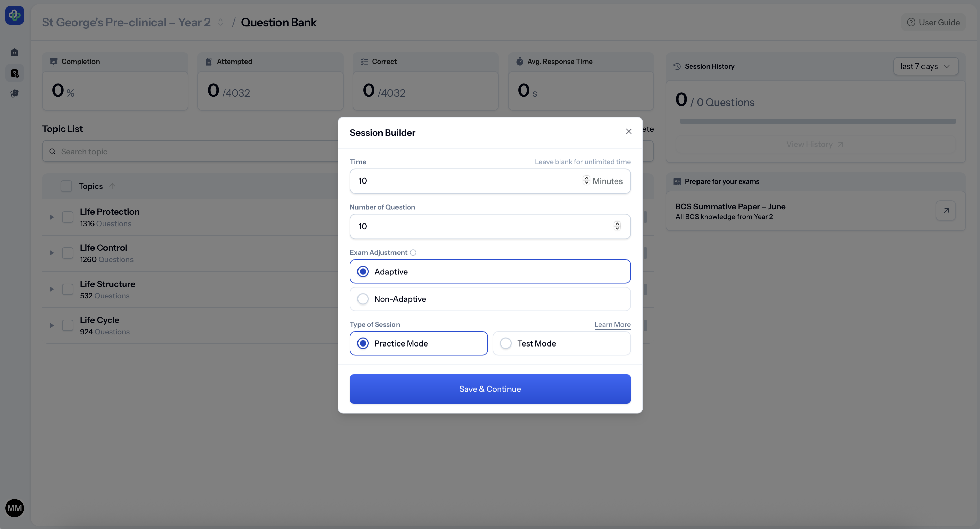Open the Home icon in the sidebar
This screenshot has width=980, height=529.
click(14, 52)
